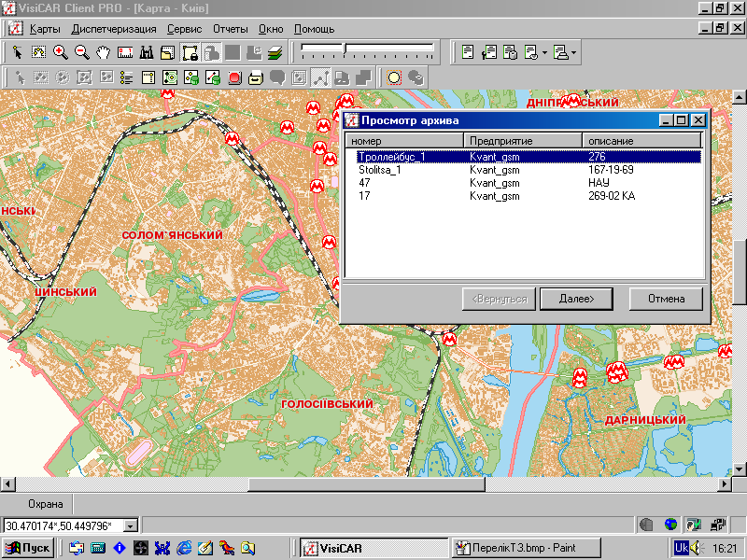Screen dimensions: 747x560
Task: Launch Internet Explorer from quick launch
Action: tap(184, 548)
